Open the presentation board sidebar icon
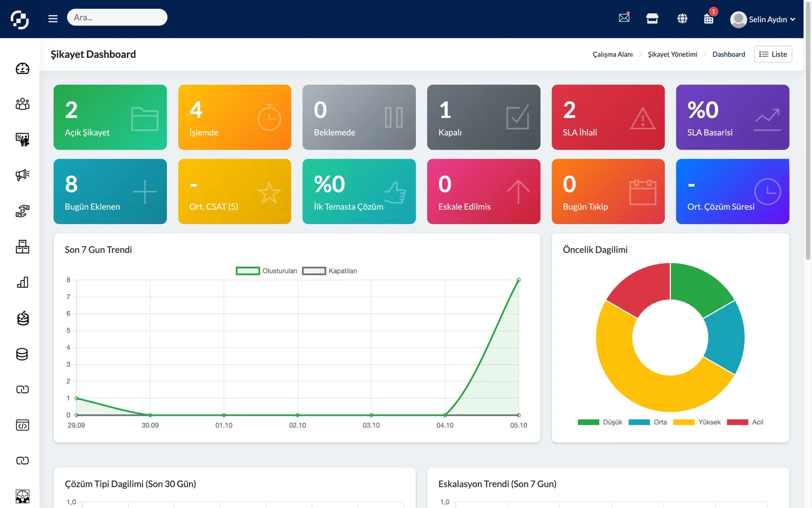This screenshot has width=812, height=508. coord(22,140)
